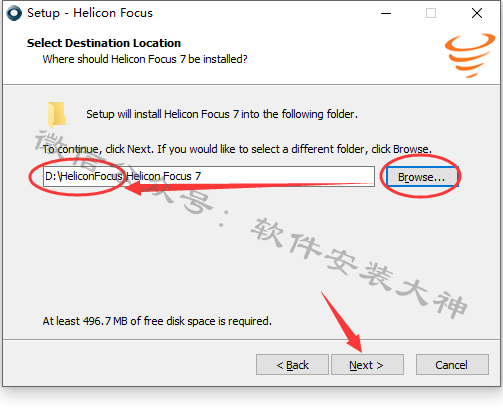Click 'Where should Helicon Focus 7 be installed?' text
This screenshot has width=503, height=419.
click(145, 59)
